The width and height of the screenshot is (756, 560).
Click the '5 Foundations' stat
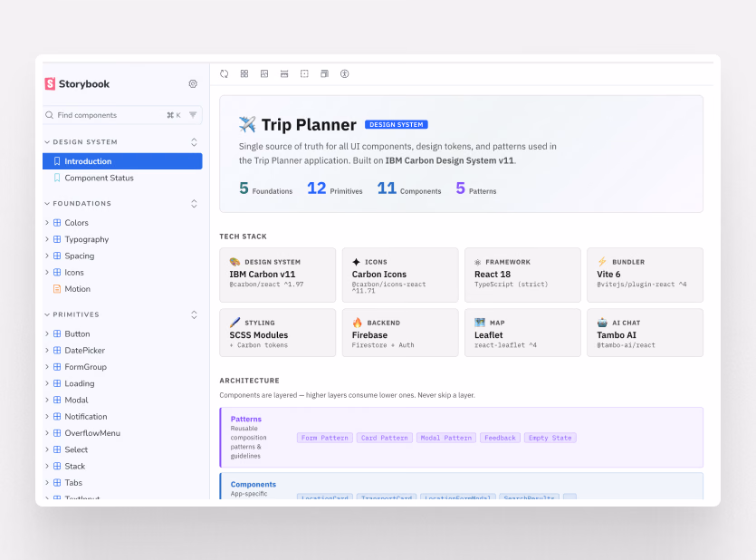pos(265,188)
